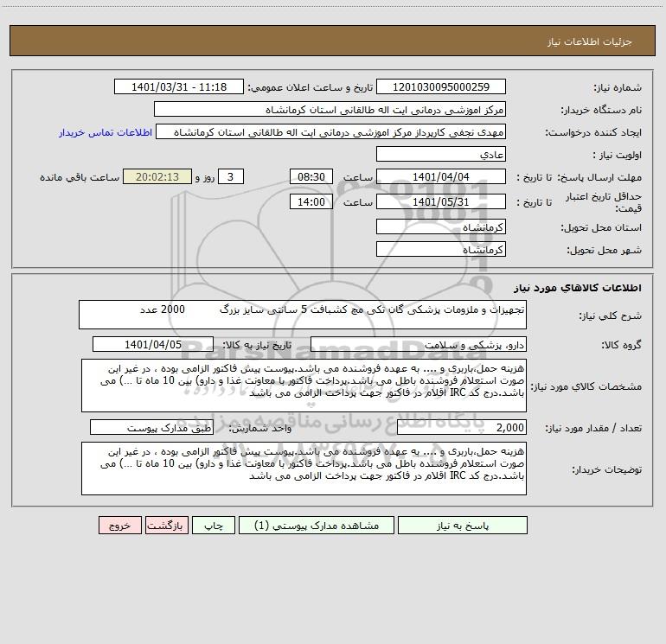Click the چاپ print button
Image resolution: width=666 pixels, height=644 pixels.
coord(214,525)
